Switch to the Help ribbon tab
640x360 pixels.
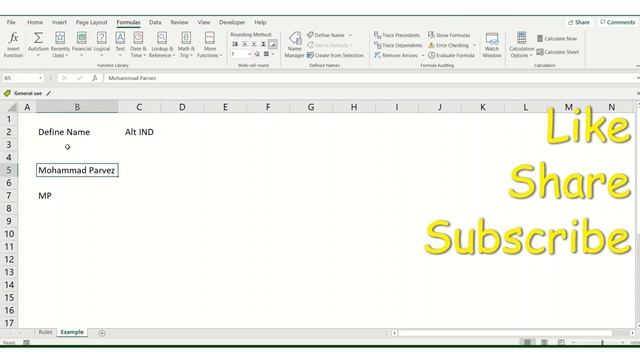[x=260, y=22]
